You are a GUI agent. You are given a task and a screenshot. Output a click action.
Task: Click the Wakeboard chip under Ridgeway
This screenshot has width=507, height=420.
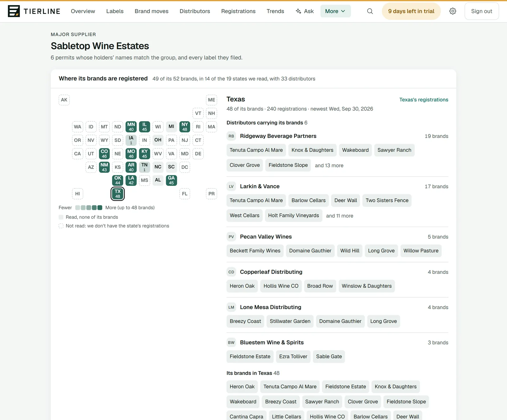[x=356, y=150]
